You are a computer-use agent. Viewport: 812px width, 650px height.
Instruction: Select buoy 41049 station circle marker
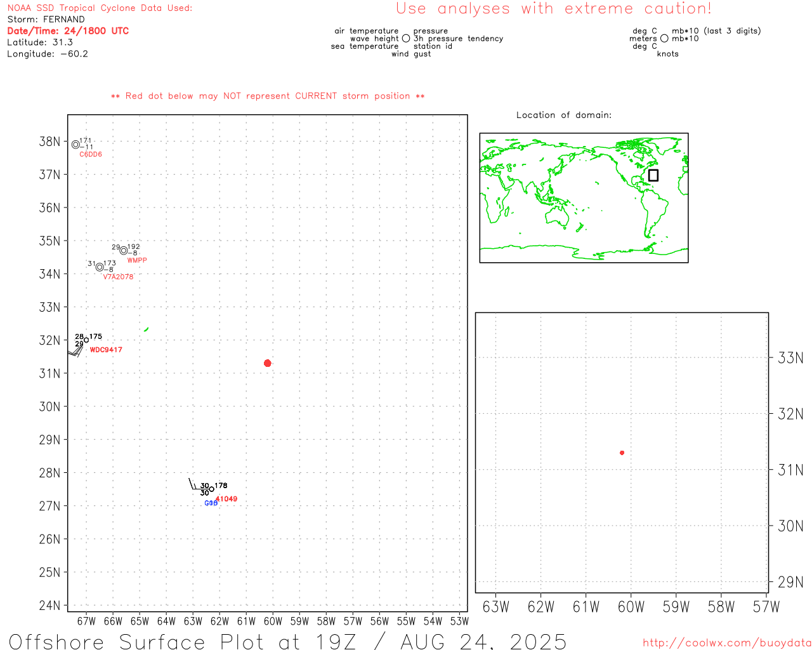pos(212,489)
